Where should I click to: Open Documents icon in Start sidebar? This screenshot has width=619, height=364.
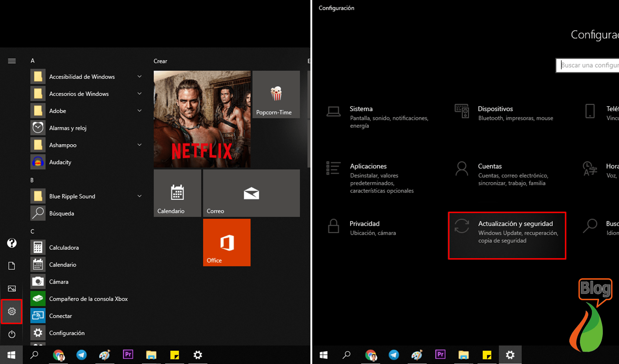click(12, 266)
